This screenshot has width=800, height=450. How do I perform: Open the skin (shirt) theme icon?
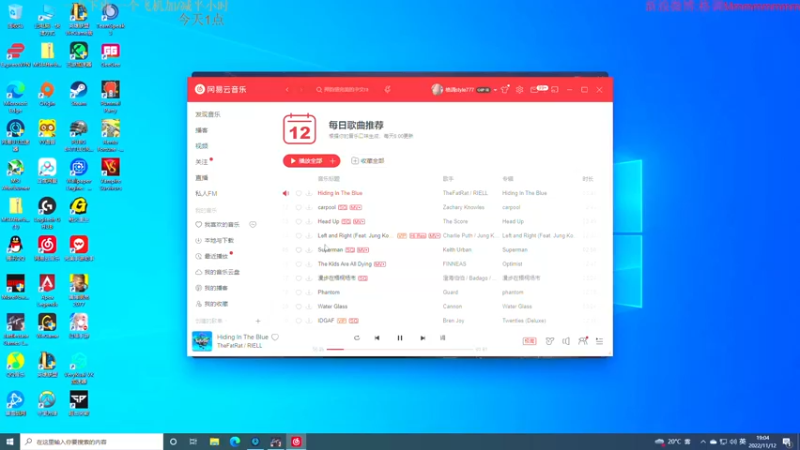coord(505,89)
